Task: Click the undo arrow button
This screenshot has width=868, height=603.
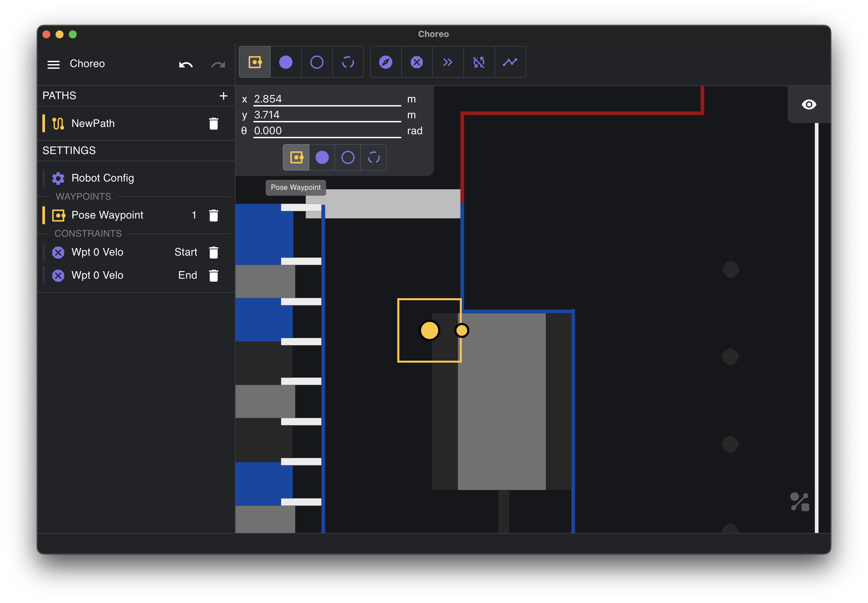Action: 185,64
